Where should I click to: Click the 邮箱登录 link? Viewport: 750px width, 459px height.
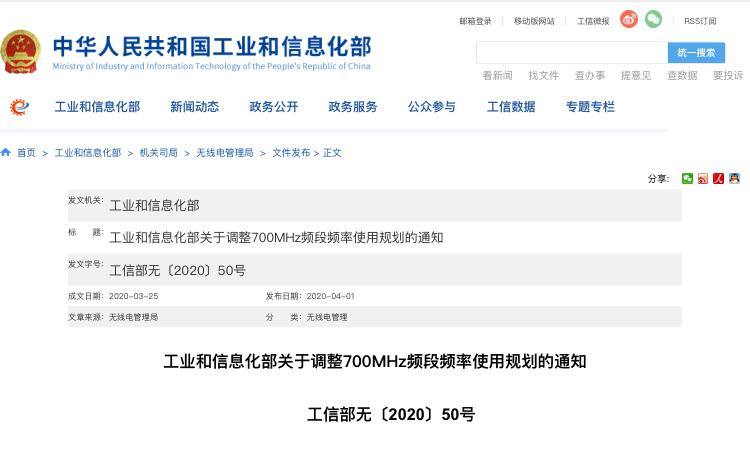(475, 21)
